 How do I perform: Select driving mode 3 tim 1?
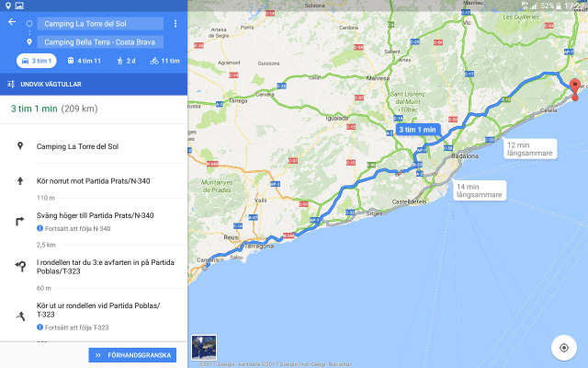37,61
